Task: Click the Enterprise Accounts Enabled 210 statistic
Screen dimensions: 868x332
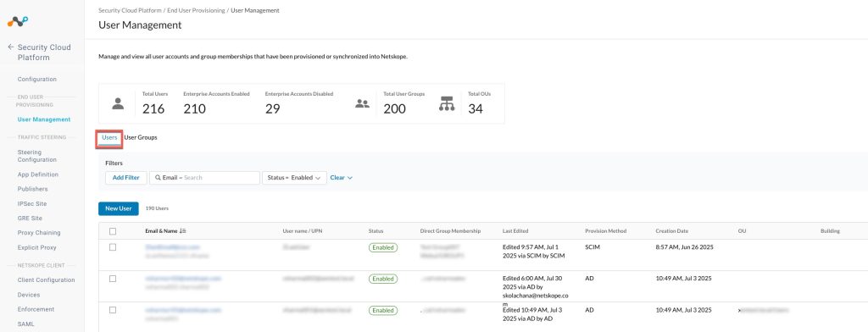Action: pos(216,103)
